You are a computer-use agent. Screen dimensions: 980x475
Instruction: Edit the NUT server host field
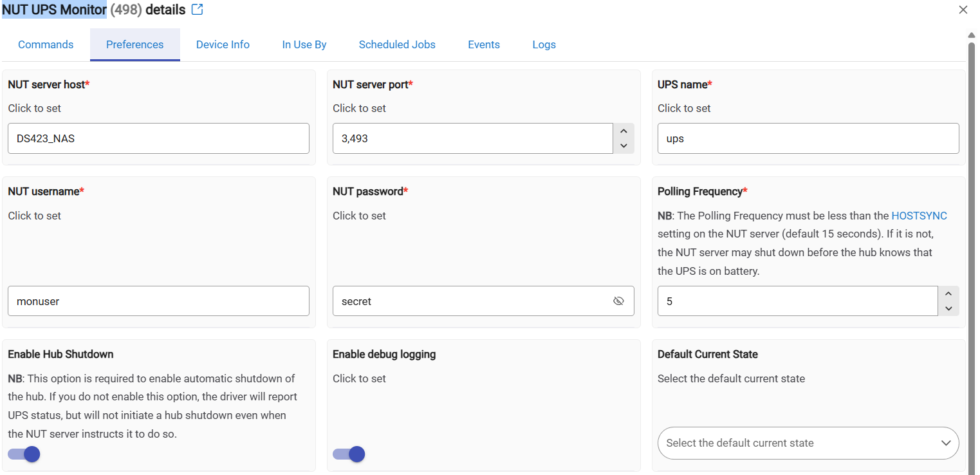158,138
